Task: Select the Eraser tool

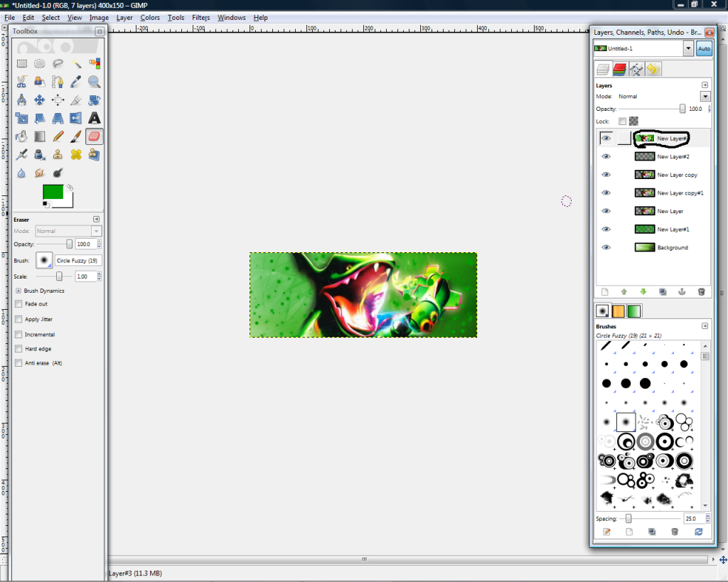Action: [x=95, y=136]
